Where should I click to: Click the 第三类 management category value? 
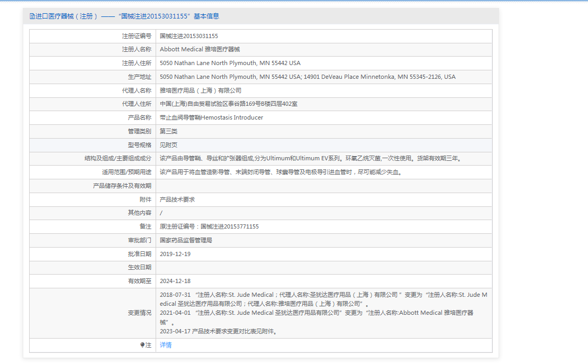(169, 131)
